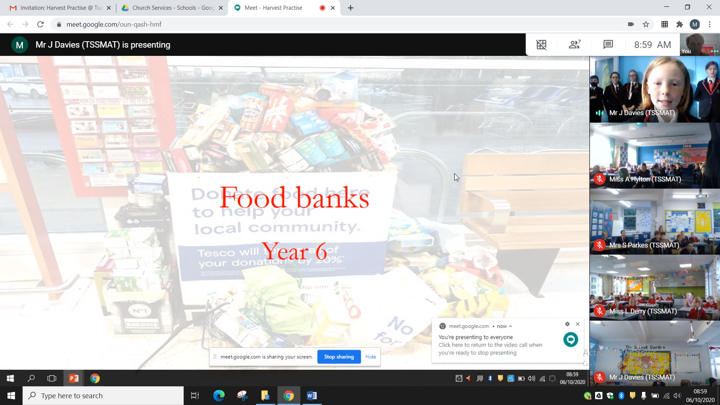The width and height of the screenshot is (720, 405).
Task: Open the Meet participants list icon
Action: pos(574,45)
